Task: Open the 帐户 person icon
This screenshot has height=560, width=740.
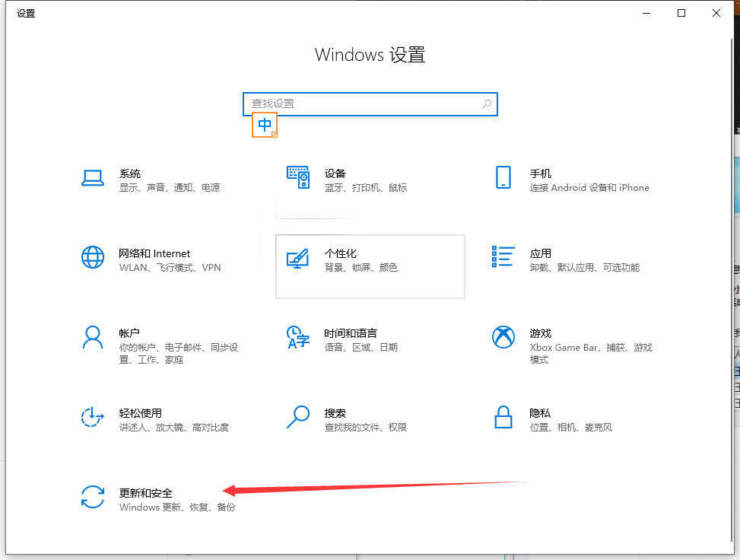Action: (x=93, y=337)
